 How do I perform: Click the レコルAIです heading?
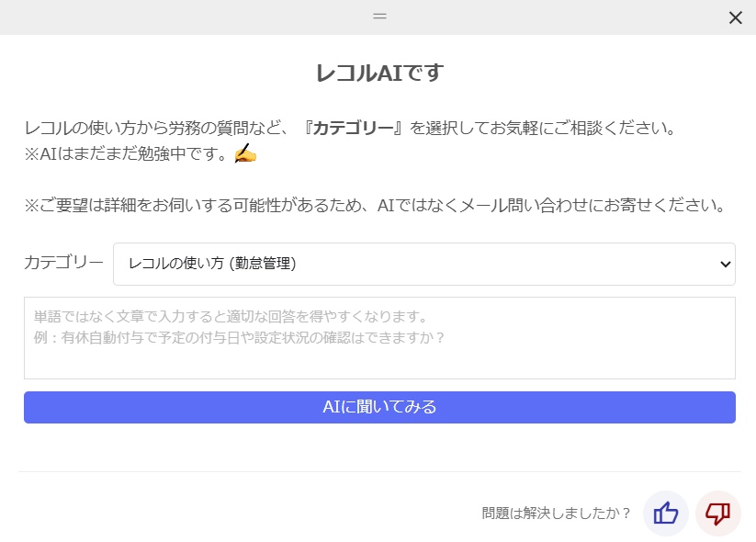[x=378, y=73]
